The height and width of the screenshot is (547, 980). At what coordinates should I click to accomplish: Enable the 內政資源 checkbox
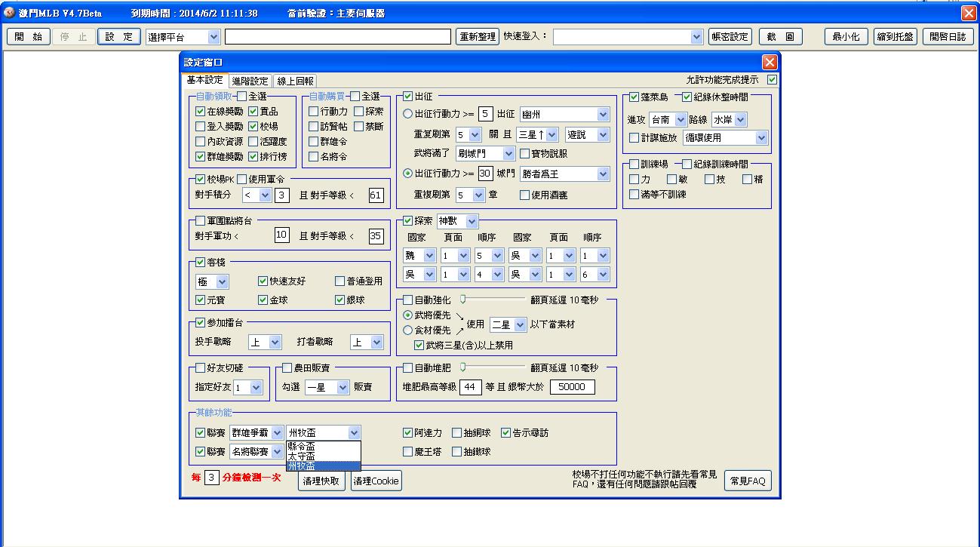(x=200, y=142)
